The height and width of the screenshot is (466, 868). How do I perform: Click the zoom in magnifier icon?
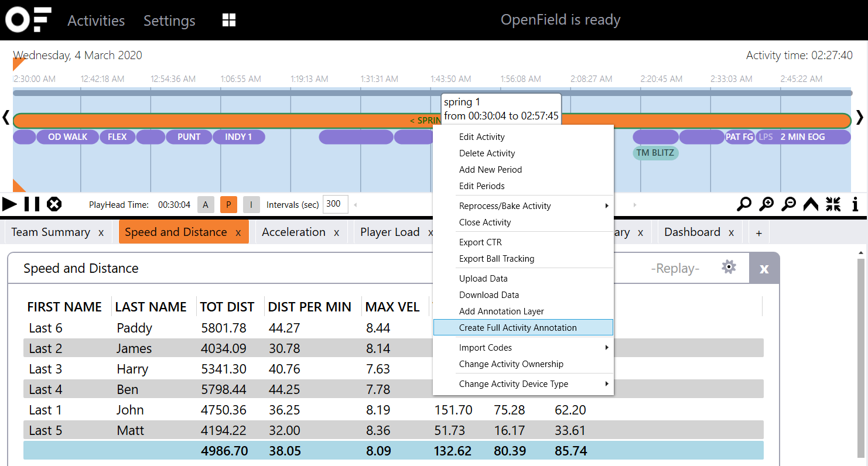point(766,204)
